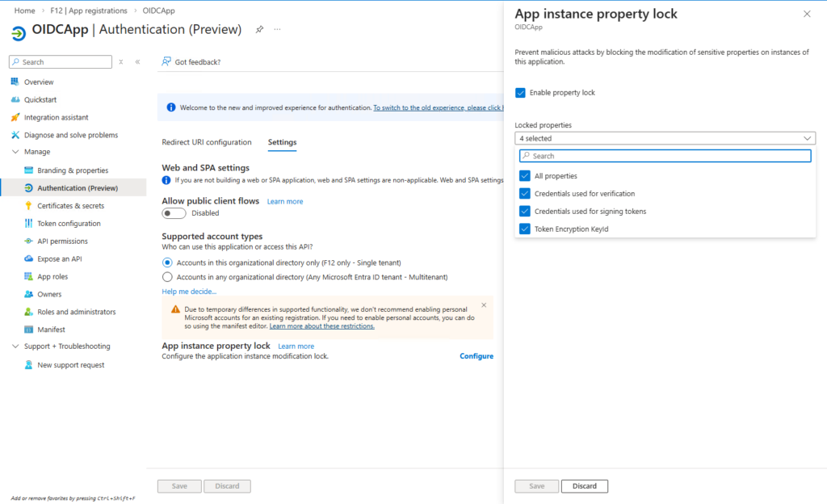Collapse the Locked properties dropdown
Screen dimensions: 827x504
coord(806,139)
